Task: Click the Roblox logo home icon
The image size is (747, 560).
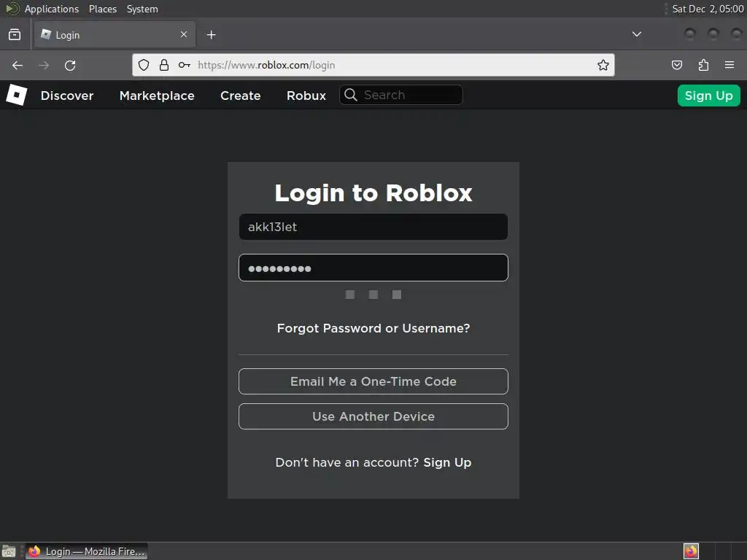Action: point(17,96)
